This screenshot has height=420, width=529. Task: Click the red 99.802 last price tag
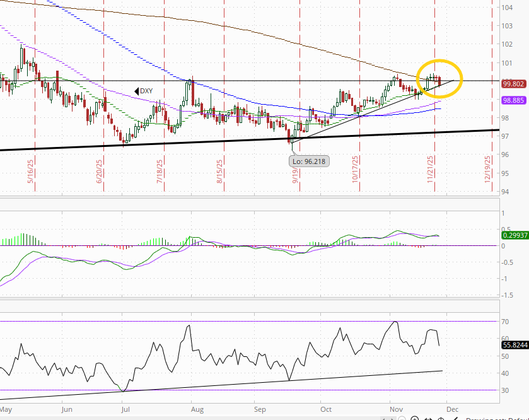(x=513, y=84)
